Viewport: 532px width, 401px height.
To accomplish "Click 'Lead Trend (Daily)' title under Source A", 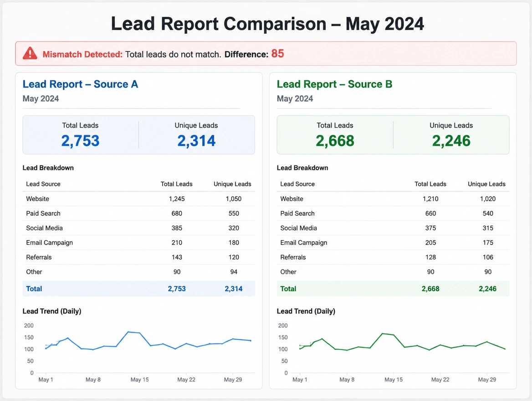I will click(52, 311).
